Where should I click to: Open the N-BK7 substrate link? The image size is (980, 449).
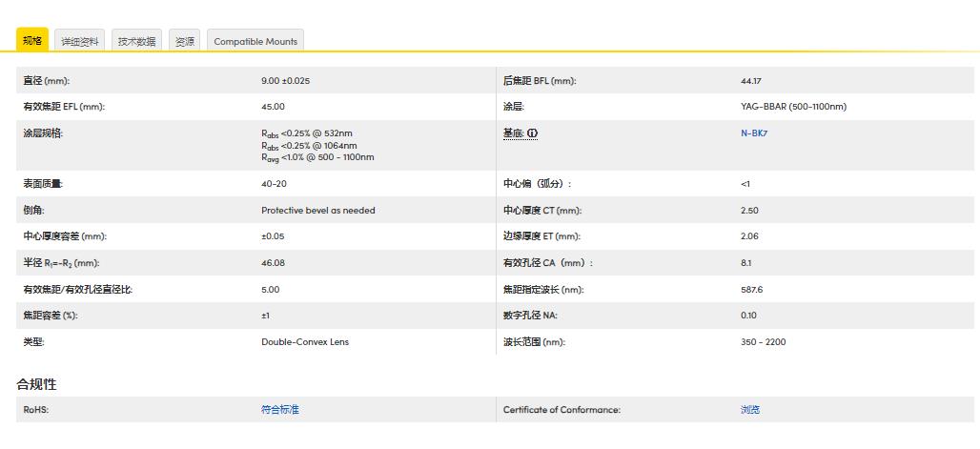click(x=753, y=133)
